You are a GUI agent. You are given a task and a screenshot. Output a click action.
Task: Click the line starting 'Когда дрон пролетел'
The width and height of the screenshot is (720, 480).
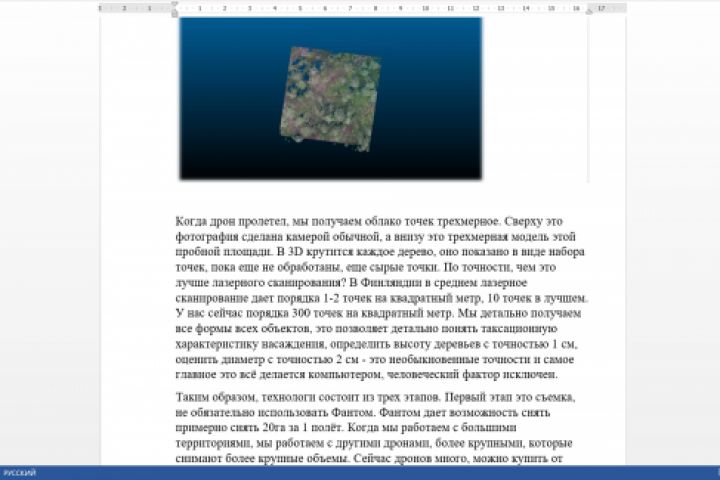coord(369,221)
